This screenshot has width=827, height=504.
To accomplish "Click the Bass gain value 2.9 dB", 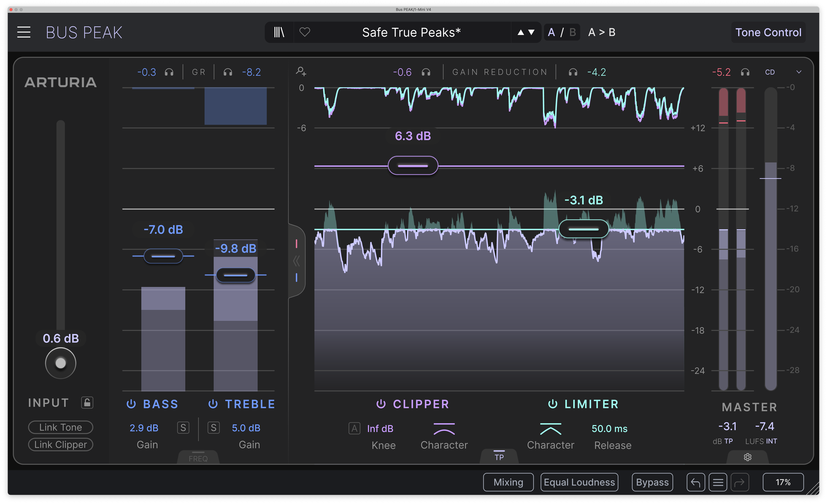I will click(x=144, y=428).
